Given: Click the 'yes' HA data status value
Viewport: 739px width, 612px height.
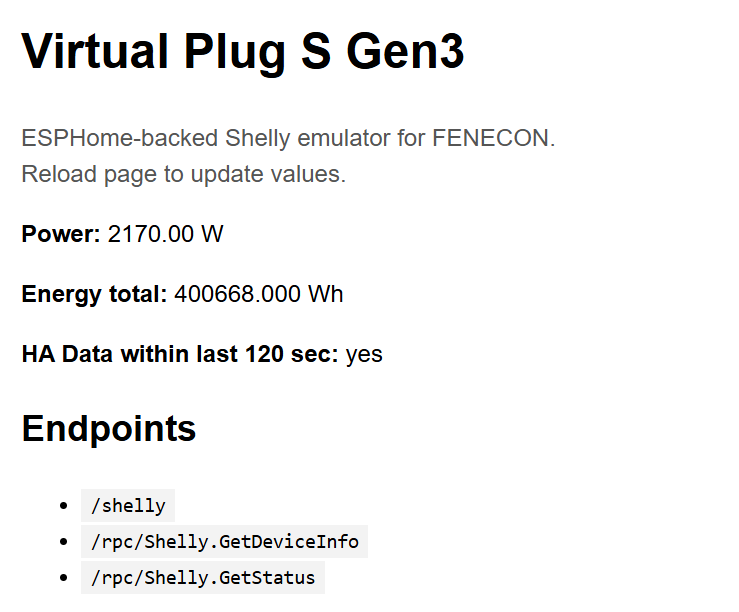Looking at the screenshot, I should point(364,354).
